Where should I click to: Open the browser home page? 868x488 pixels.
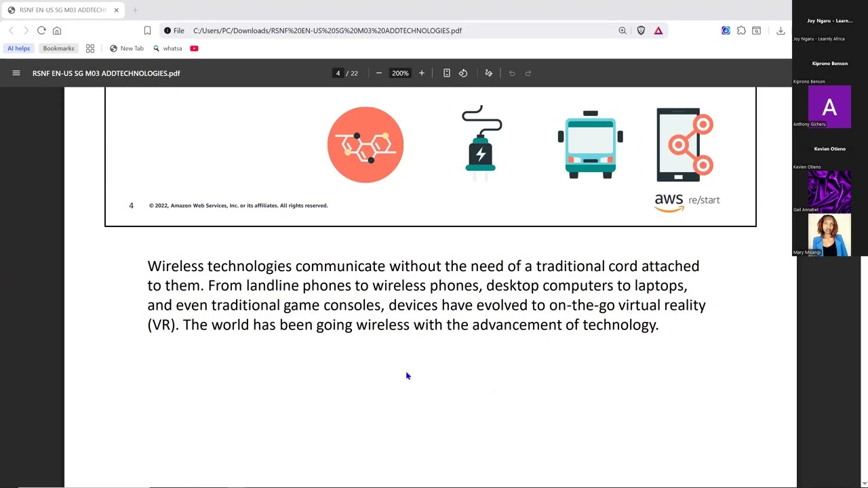coord(57,30)
